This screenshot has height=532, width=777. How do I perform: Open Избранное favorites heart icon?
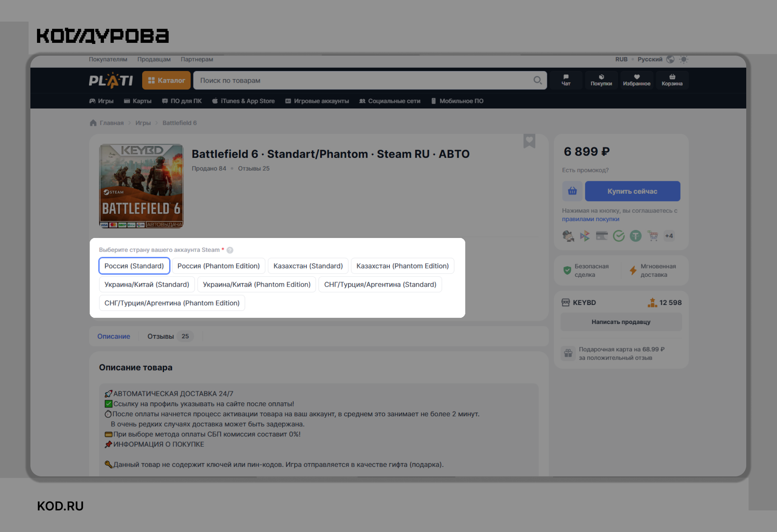tap(637, 80)
